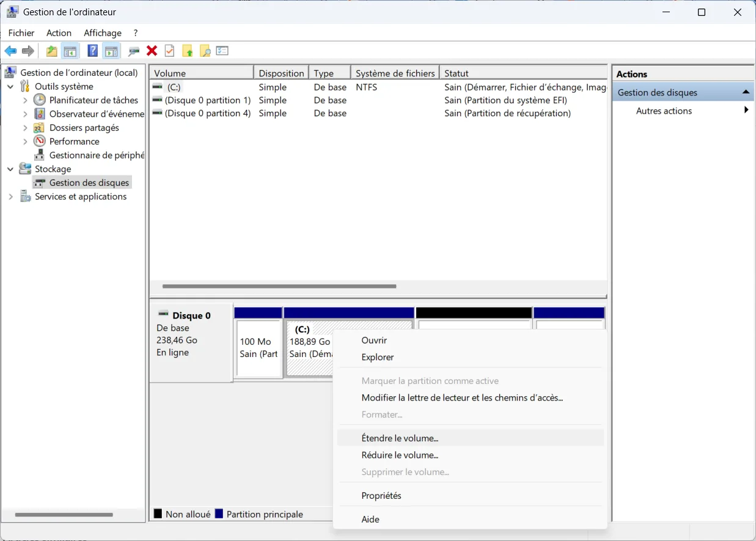Screen dimensions: 756x541
Task: Click the Sain (Partition de récupération) status cell
Action: click(507, 113)
